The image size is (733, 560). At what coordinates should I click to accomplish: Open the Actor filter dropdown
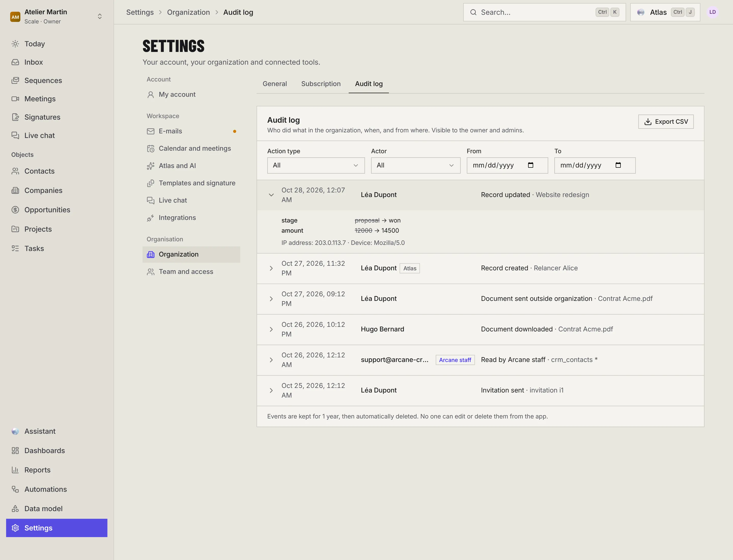pyautogui.click(x=416, y=165)
